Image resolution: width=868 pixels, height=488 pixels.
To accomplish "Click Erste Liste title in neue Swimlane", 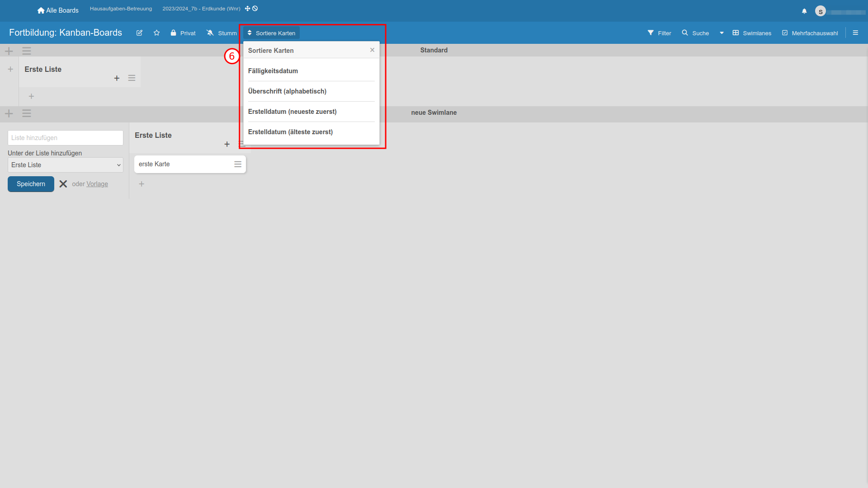I will tap(153, 135).
